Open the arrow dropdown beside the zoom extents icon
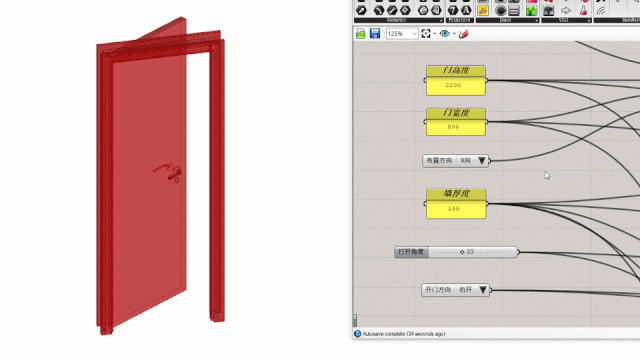This screenshot has width=640, height=360. coord(434,33)
